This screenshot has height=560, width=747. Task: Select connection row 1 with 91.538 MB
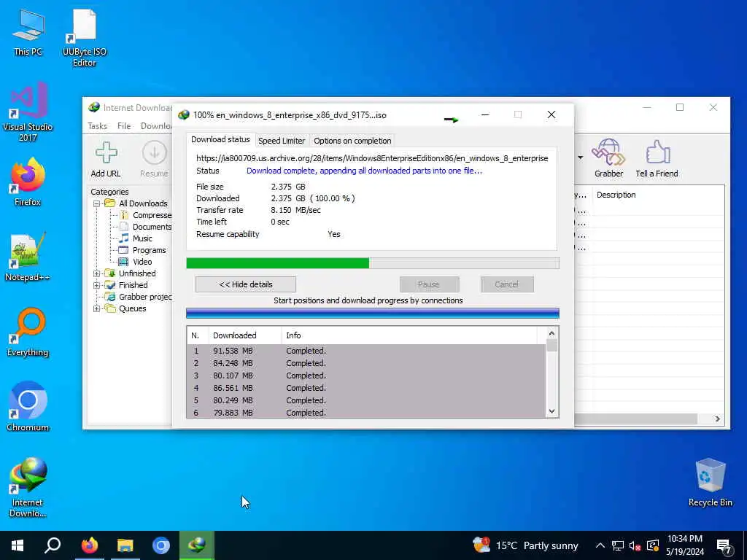(366, 351)
